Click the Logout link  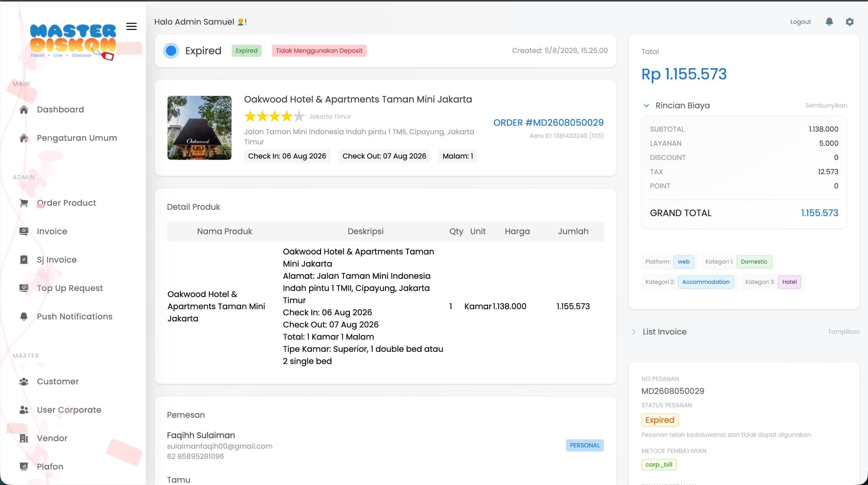click(x=801, y=22)
